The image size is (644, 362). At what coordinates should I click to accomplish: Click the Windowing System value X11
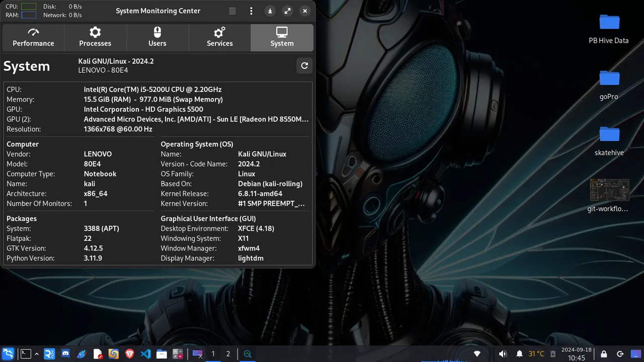[x=244, y=238]
